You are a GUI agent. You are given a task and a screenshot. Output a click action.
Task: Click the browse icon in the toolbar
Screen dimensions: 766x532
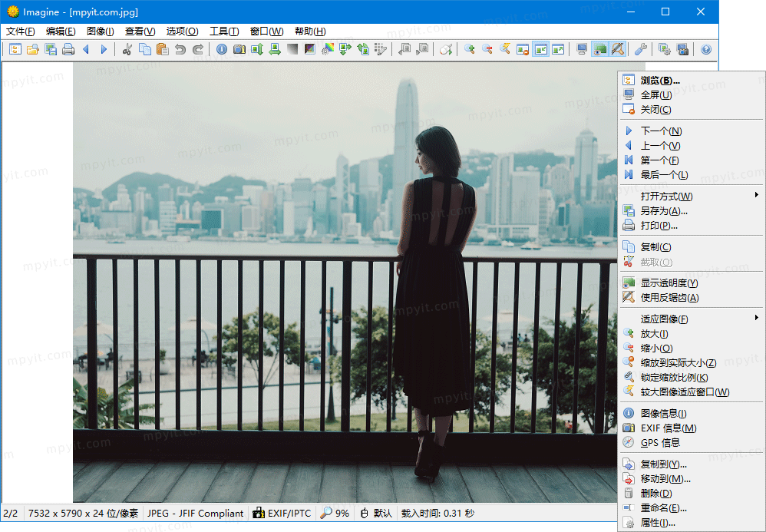(x=15, y=49)
